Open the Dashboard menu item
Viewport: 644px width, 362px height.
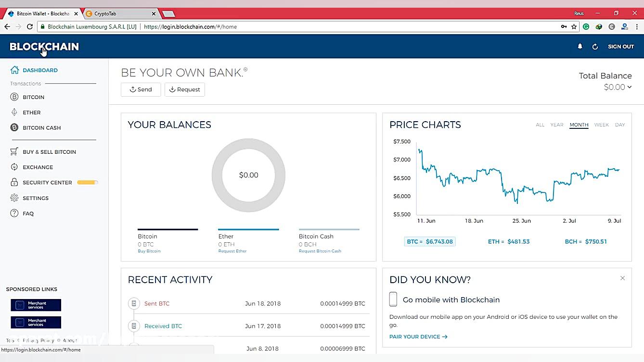point(40,70)
